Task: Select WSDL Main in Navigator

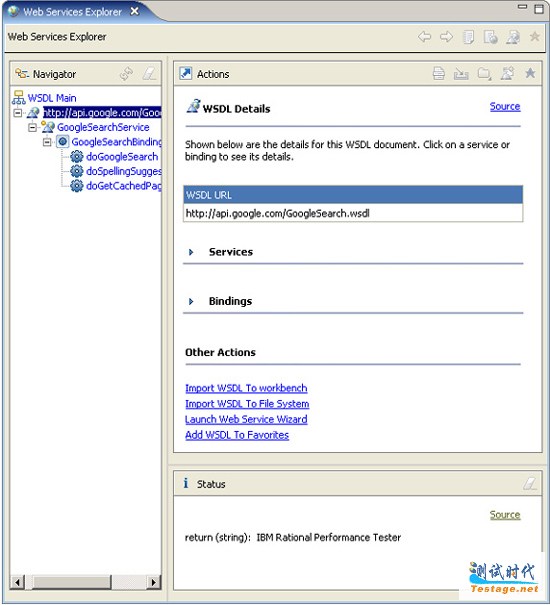Action: pyautogui.click(x=52, y=98)
